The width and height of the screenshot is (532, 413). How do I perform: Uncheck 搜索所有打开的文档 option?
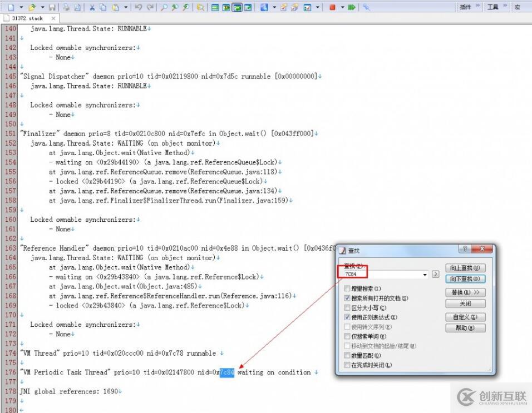click(x=347, y=298)
